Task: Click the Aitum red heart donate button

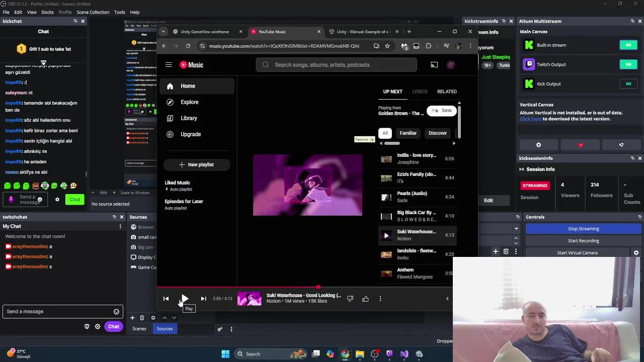Action: 580,145
